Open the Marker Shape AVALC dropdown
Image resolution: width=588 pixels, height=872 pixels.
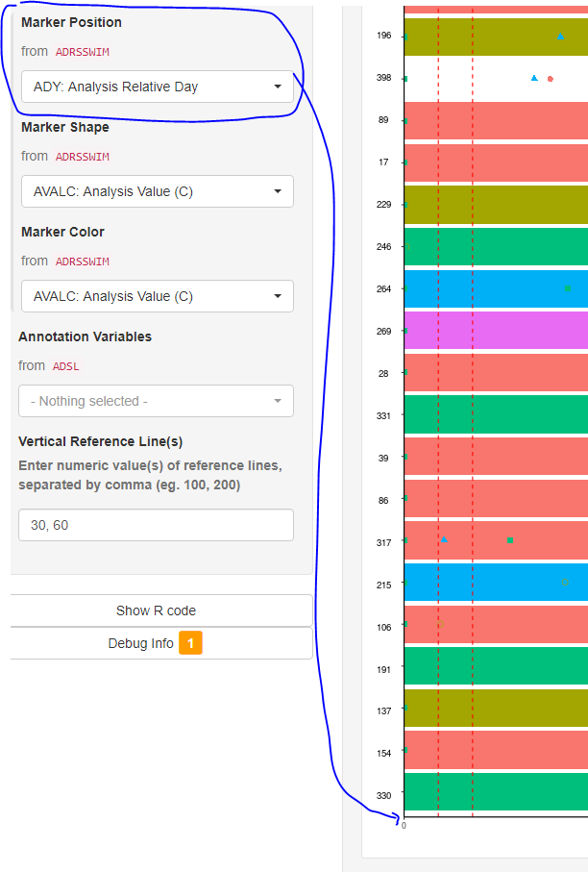[x=157, y=191]
